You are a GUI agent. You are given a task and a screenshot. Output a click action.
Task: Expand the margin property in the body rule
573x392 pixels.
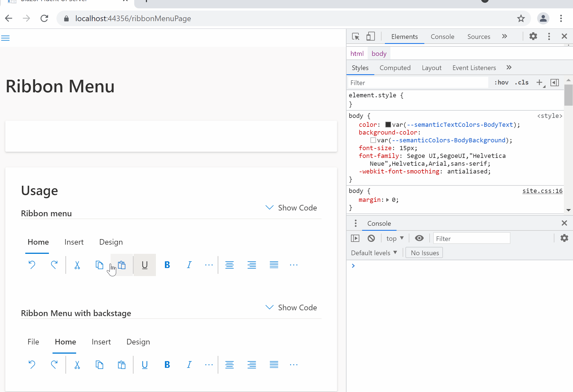(387, 200)
